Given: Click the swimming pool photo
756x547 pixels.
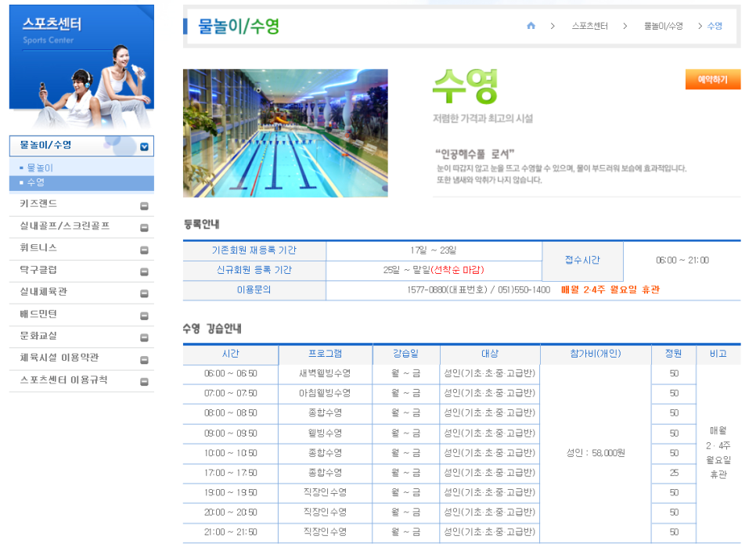Looking at the screenshot, I should coord(286,133).
